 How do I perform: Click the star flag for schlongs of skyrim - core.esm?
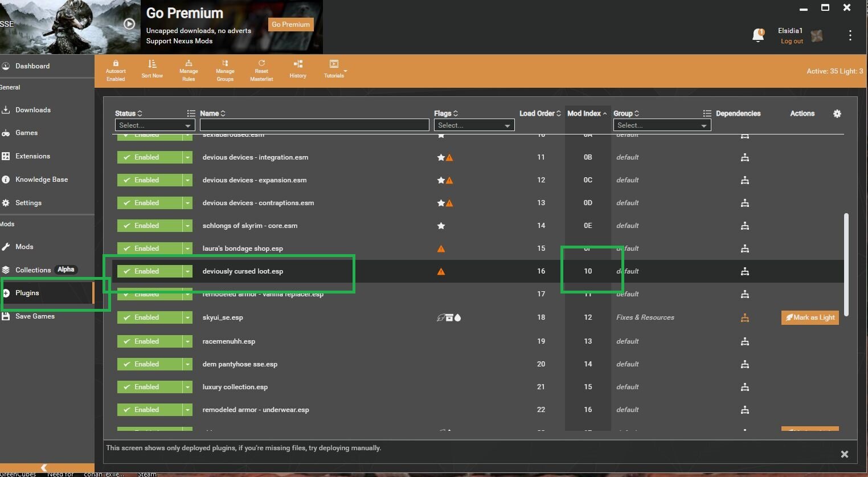tap(441, 226)
